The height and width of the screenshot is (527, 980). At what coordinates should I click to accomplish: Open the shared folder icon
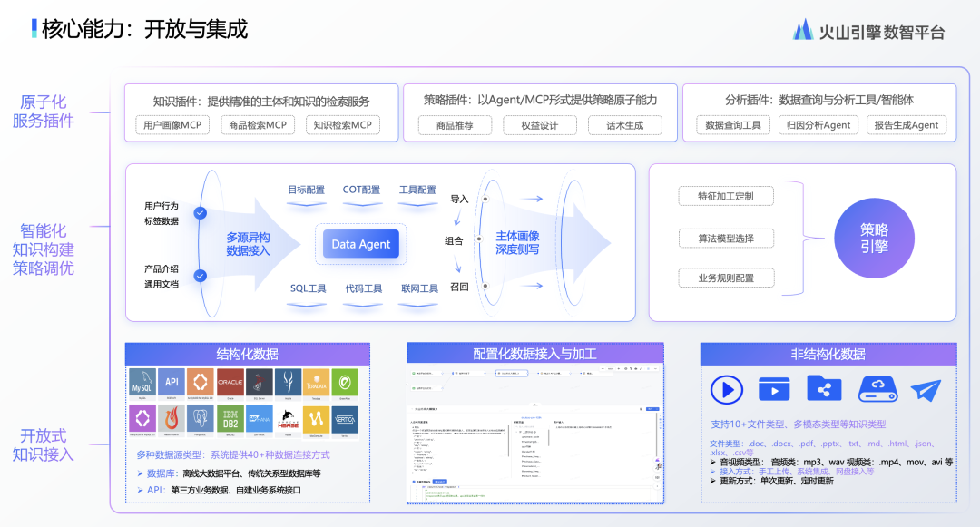(824, 387)
